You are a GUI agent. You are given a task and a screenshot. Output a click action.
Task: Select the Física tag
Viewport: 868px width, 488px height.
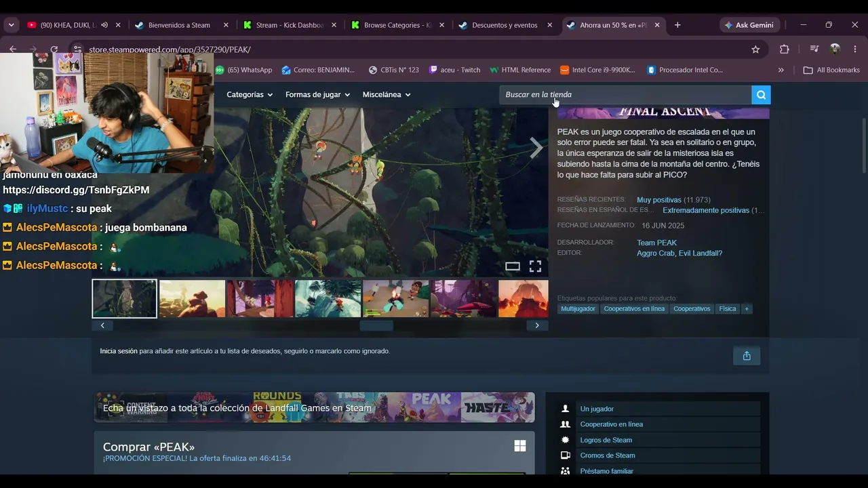[728, 308]
